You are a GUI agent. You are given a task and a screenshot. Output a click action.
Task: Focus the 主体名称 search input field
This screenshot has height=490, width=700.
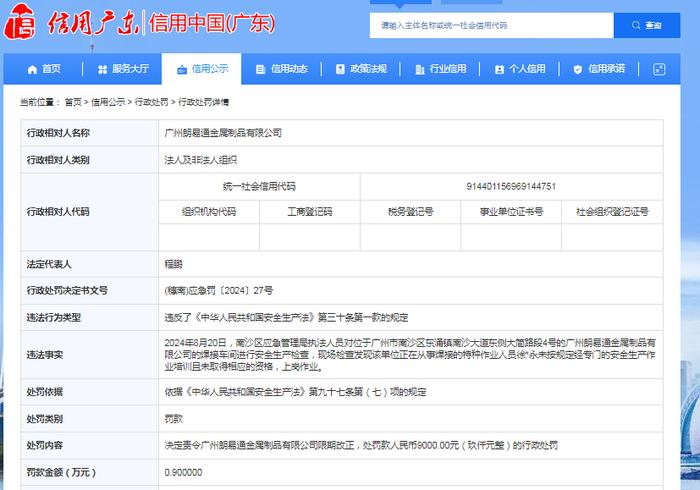[492, 25]
